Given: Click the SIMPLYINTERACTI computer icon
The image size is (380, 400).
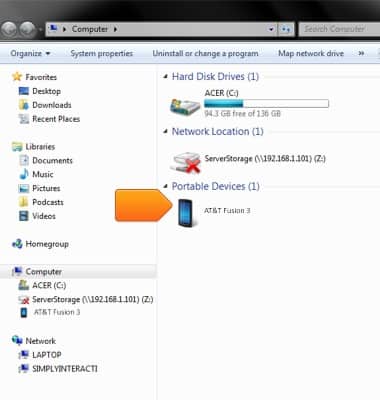Looking at the screenshot, I should 24,369.
